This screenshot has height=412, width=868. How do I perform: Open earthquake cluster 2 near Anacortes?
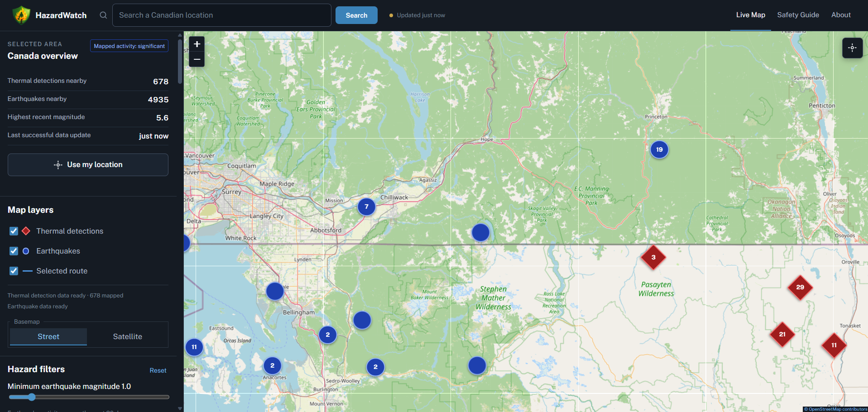tap(272, 366)
